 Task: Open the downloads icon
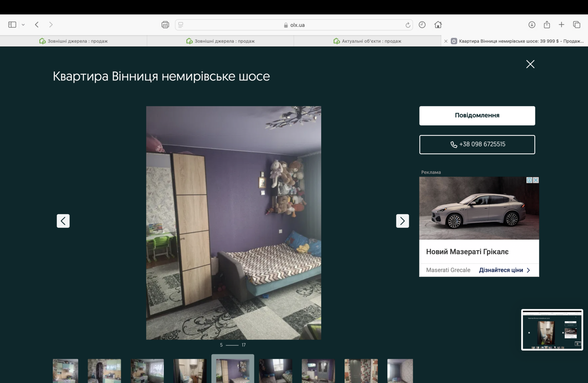click(531, 25)
